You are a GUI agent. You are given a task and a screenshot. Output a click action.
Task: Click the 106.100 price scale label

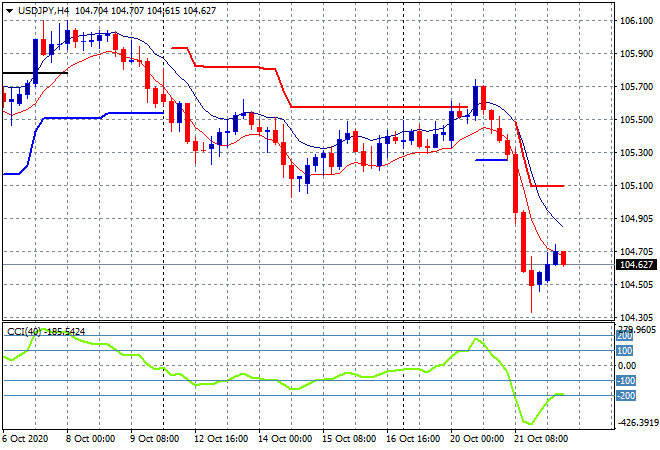click(636, 21)
